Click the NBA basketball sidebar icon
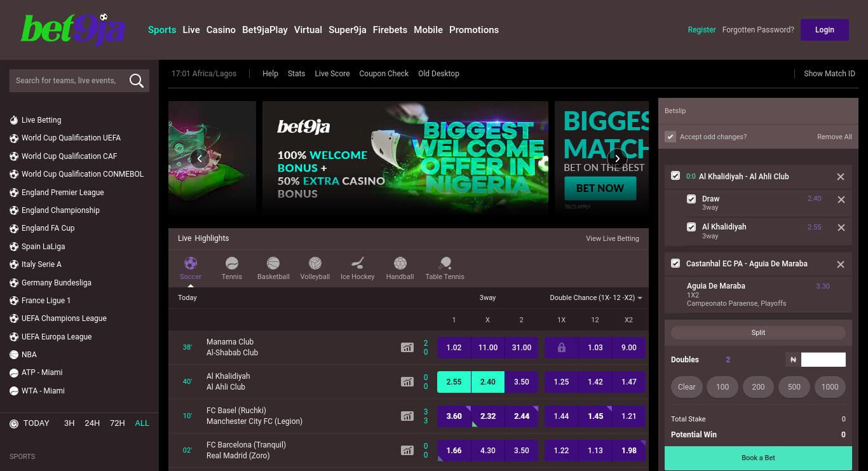 [14, 355]
